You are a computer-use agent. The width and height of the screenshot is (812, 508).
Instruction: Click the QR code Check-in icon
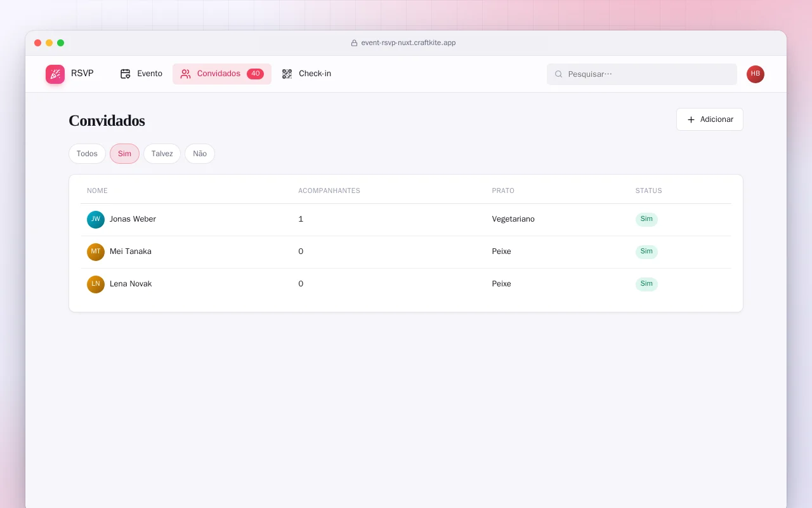287,74
